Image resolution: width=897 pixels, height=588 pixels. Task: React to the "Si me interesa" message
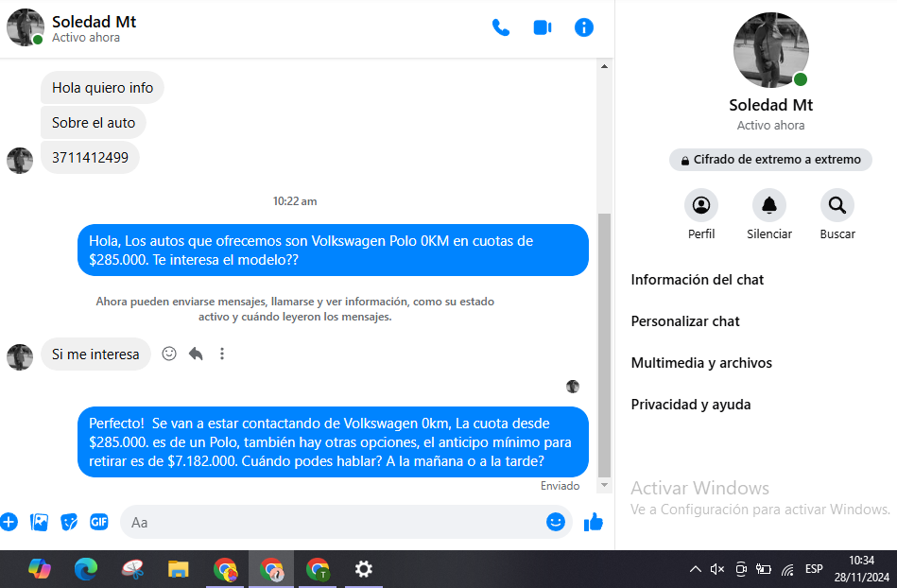pyautogui.click(x=169, y=354)
